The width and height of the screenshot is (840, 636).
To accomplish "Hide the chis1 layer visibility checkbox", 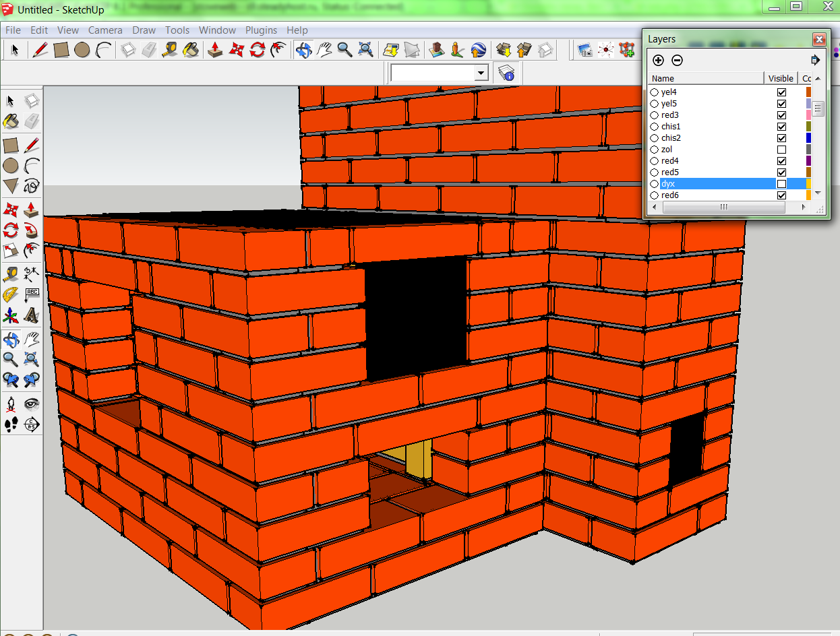I will point(781,127).
